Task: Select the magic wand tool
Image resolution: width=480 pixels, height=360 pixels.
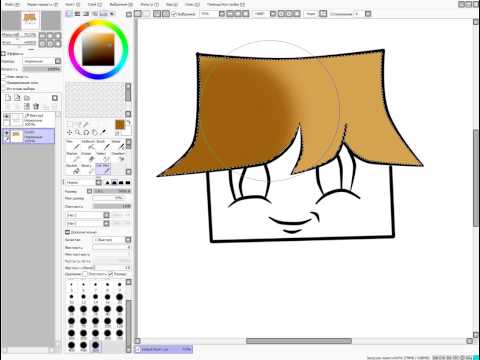Action: click(86, 124)
